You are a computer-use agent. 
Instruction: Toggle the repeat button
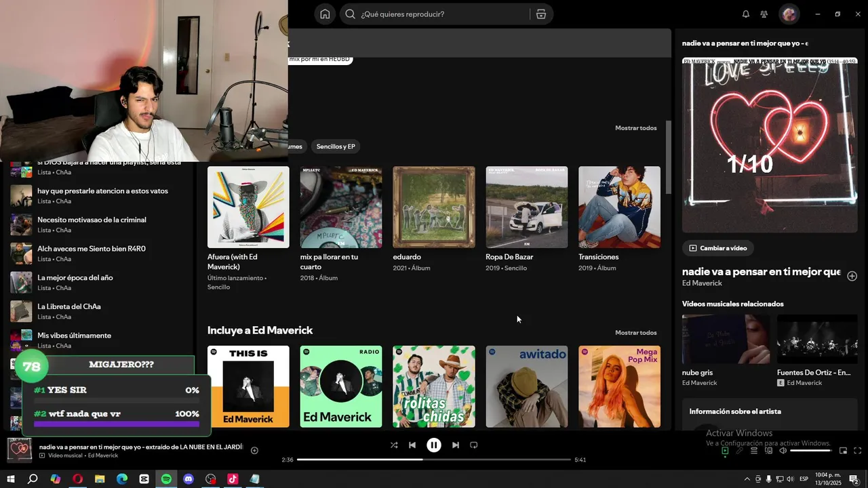pyautogui.click(x=474, y=445)
